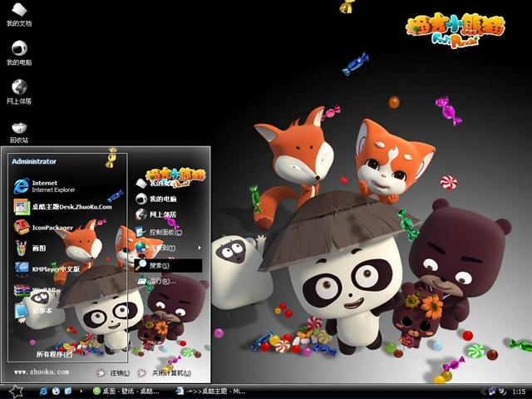The image size is (532, 399).
Task: Select 搜索(S) search menu entry
Action: coord(169,265)
